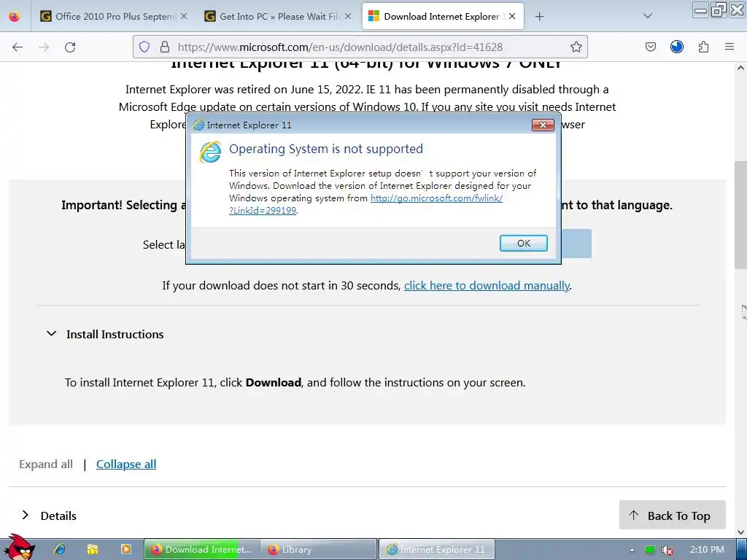This screenshot has height=560, width=747.
Task: Go forward to the next page
Action: pyautogui.click(x=44, y=47)
